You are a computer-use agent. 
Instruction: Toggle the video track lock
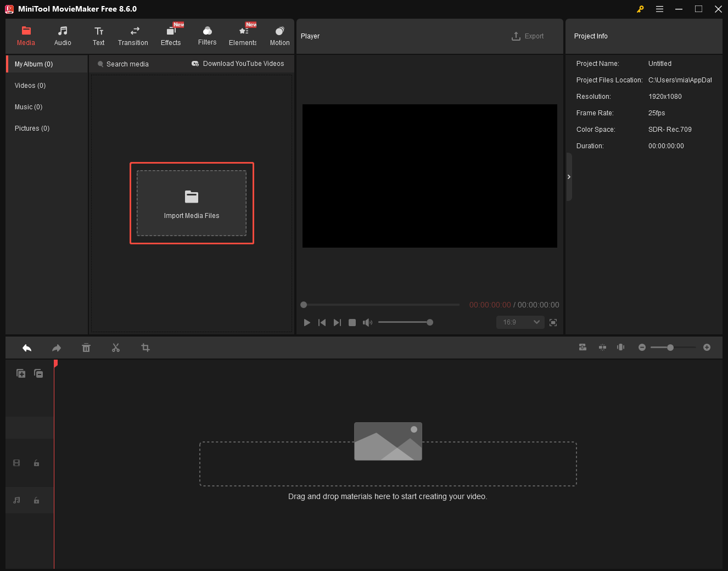36,463
